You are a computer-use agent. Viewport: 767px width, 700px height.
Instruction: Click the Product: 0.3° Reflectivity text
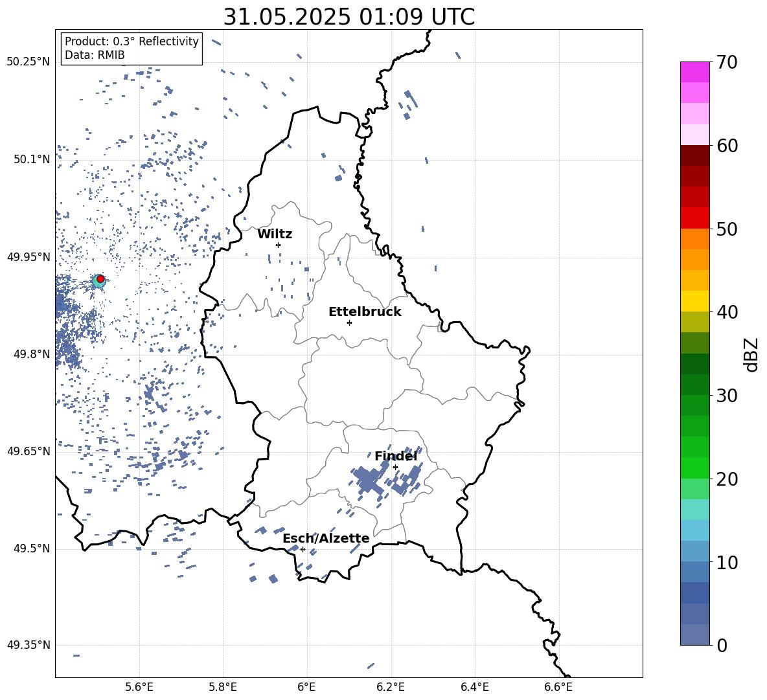pos(132,41)
